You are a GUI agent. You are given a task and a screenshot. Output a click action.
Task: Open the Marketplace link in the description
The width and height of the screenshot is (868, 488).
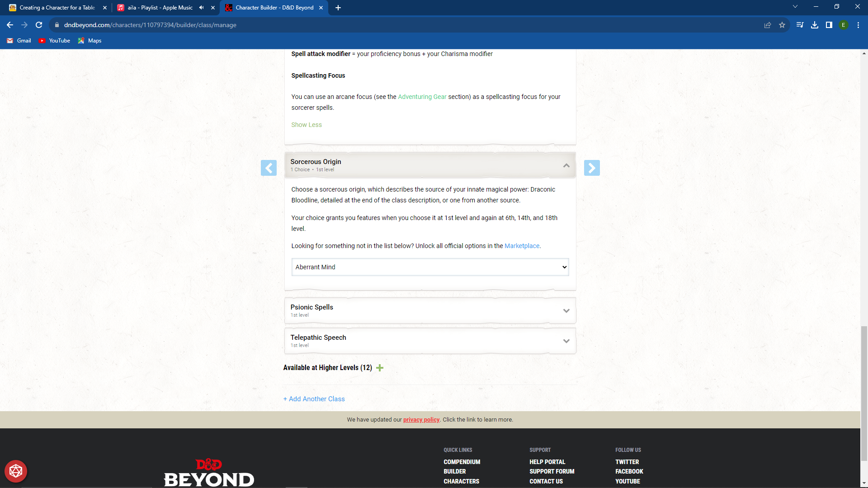click(x=522, y=246)
